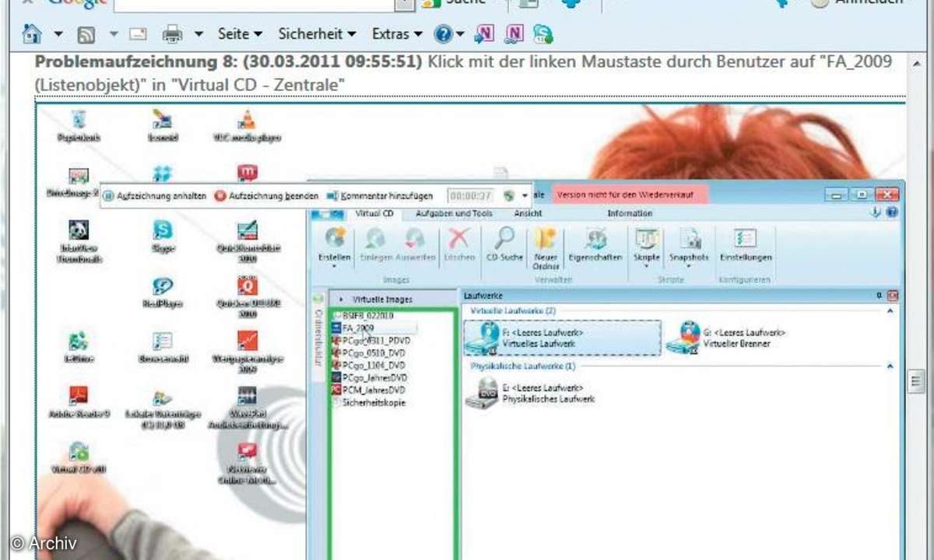Viewport: 934px width, 560px height.
Task: Click the printer icon
Action: click(x=172, y=34)
